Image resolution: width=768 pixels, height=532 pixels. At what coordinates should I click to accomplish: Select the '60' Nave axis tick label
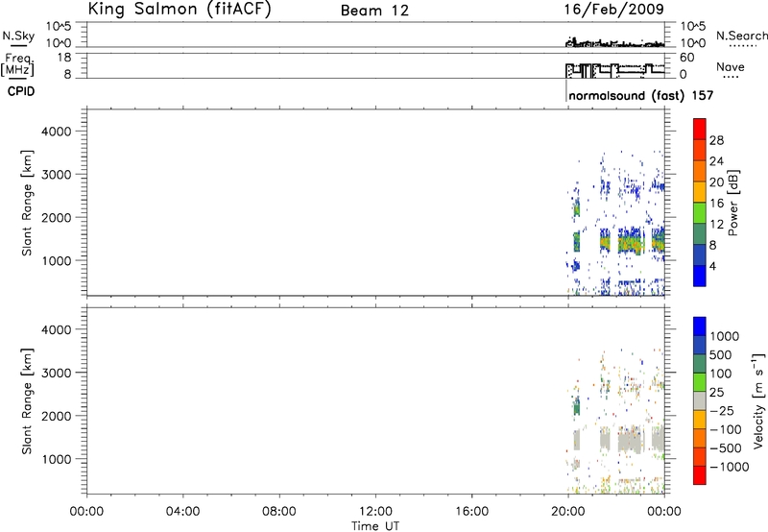(x=686, y=58)
